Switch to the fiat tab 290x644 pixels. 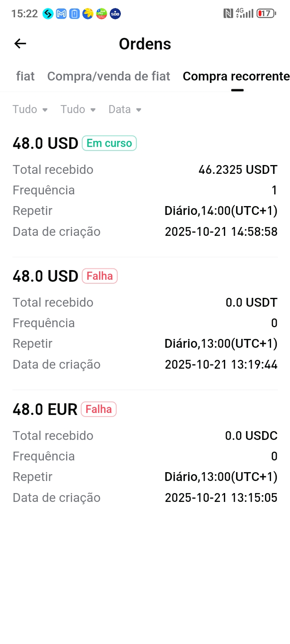pos(25,76)
